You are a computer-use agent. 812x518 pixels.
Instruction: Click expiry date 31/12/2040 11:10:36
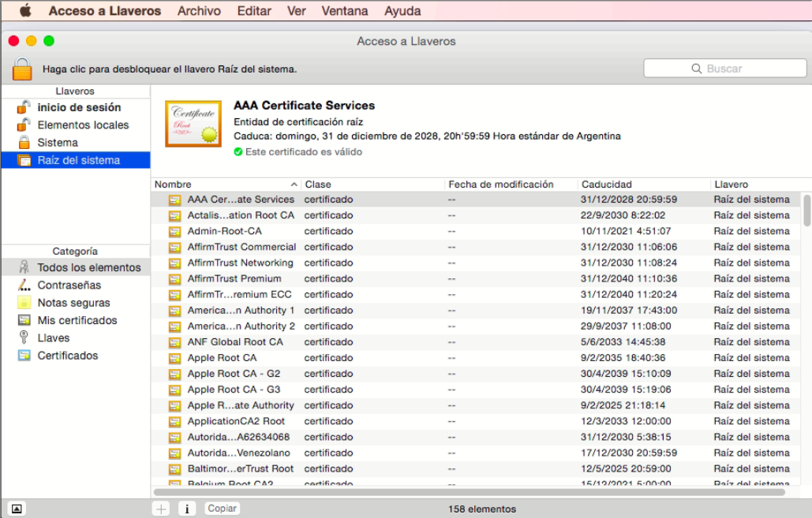pos(629,279)
